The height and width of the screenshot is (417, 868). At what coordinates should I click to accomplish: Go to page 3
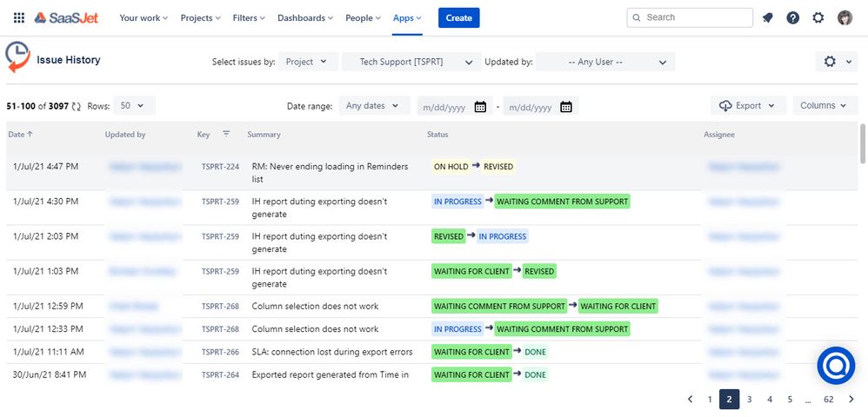[x=750, y=400]
